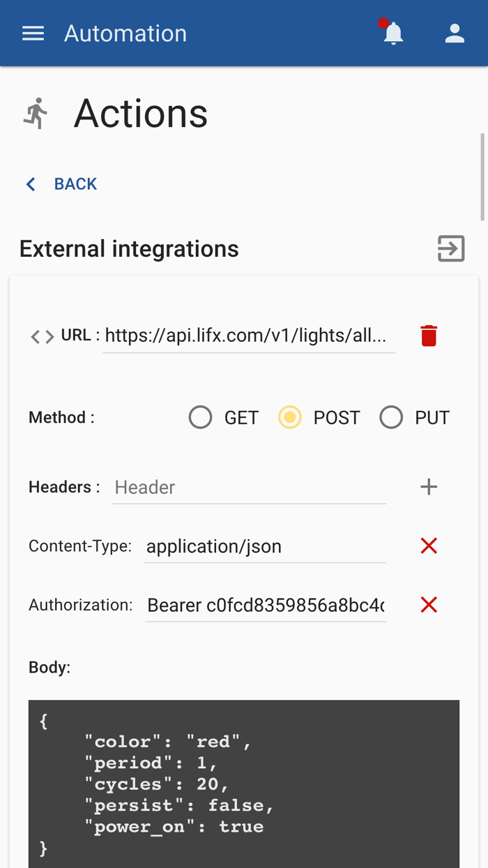Open notifications via the bell icon
This screenshot has height=868, width=488.
(x=392, y=33)
